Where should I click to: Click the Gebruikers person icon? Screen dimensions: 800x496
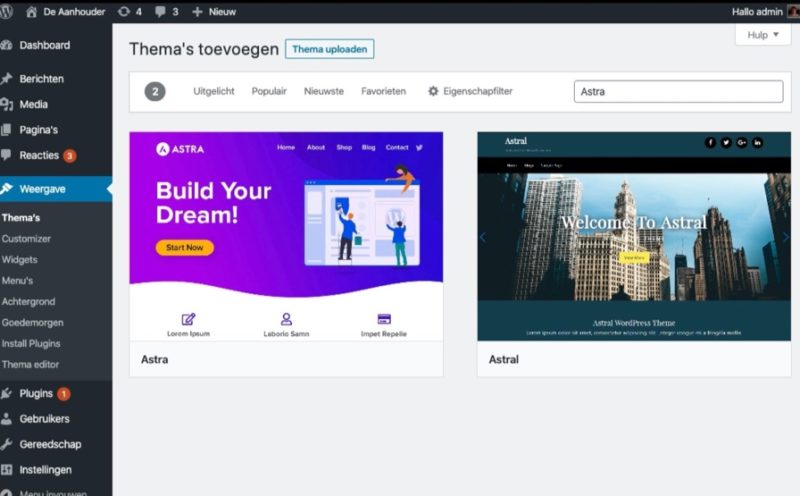(6, 419)
